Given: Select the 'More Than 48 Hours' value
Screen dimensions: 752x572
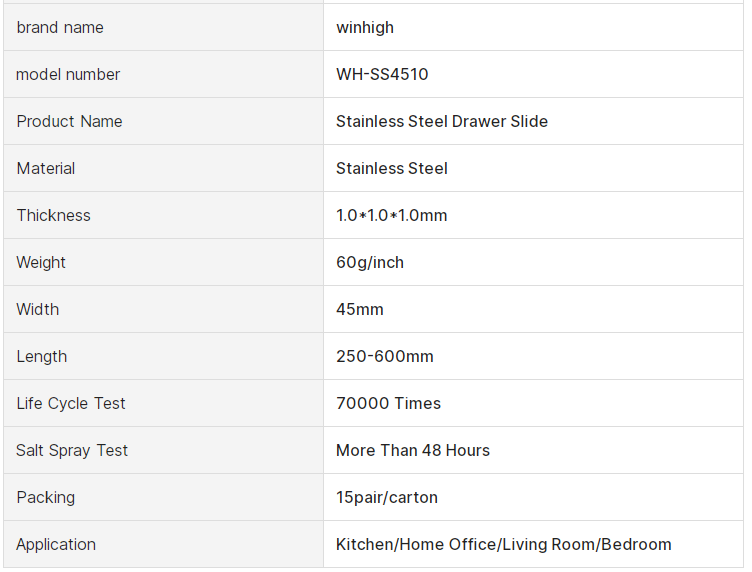Looking at the screenshot, I should point(413,450).
